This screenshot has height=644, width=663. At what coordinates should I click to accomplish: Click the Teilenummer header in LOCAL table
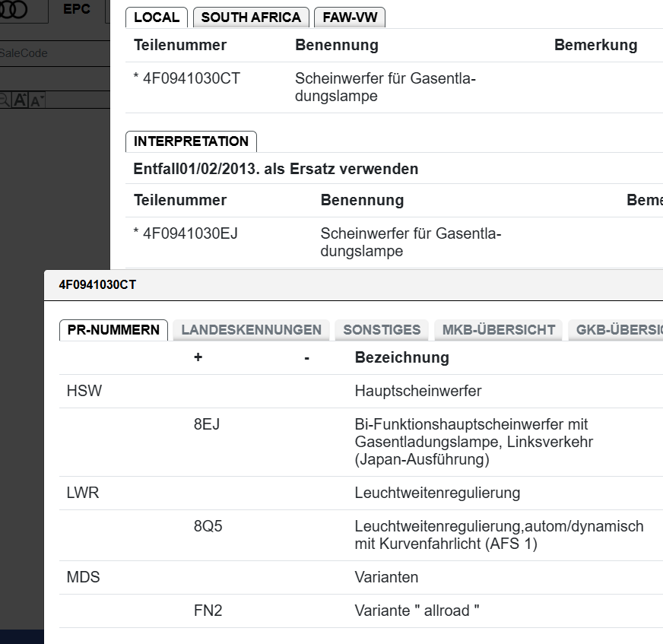180,45
